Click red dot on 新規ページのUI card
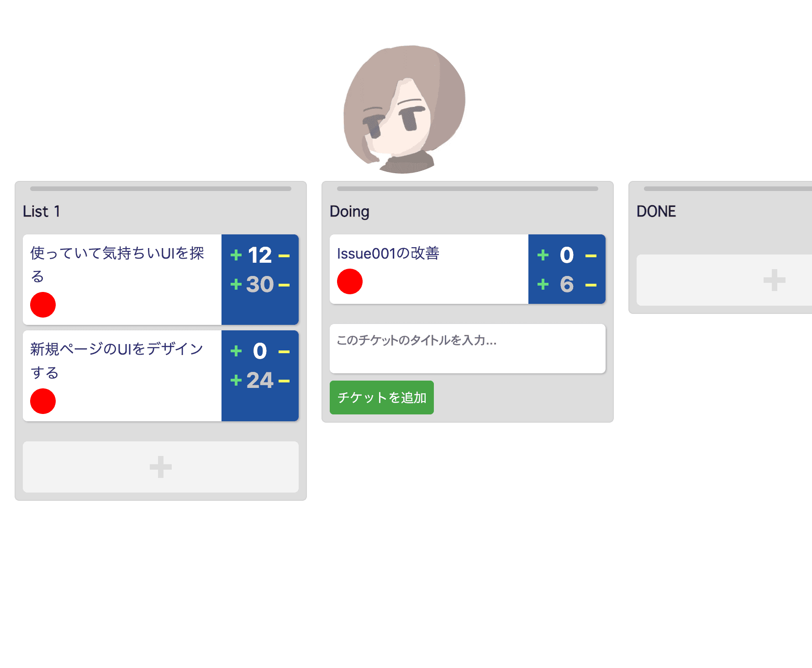Screen dimensions: 812x668 coord(43,401)
